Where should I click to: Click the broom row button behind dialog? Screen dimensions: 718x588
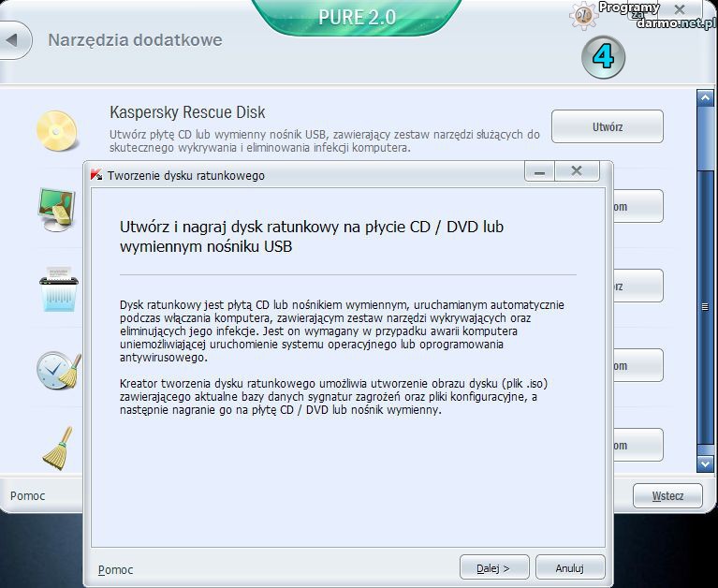tap(637, 445)
